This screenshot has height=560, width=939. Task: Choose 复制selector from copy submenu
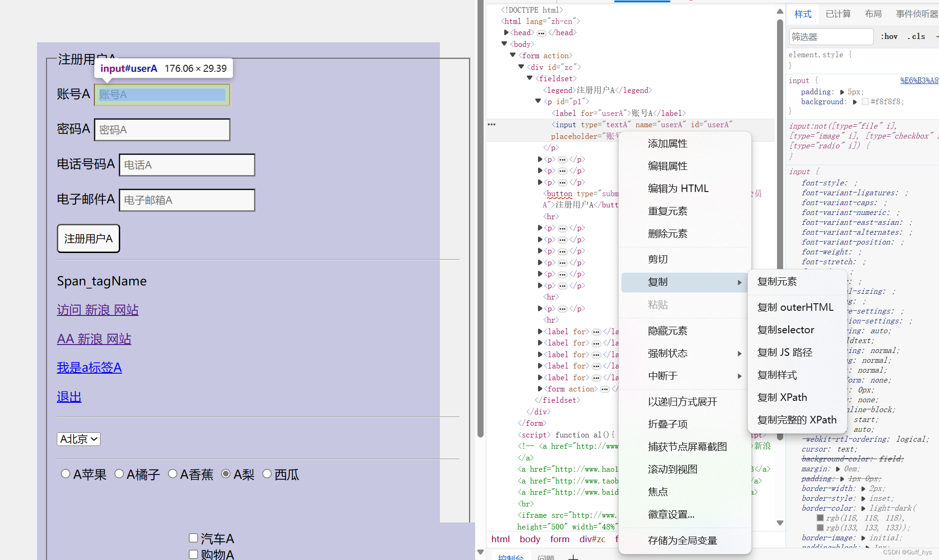click(785, 330)
